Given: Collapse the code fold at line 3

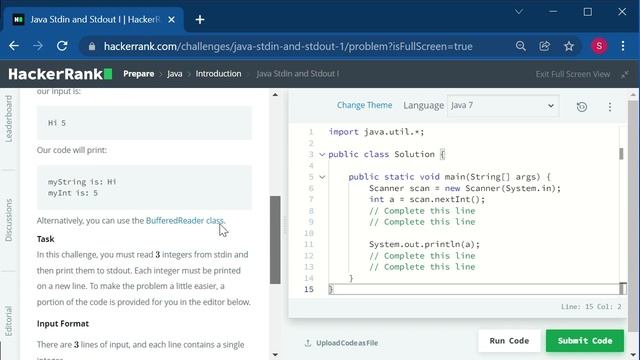Looking at the screenshot, I should [x=322, y=154].
